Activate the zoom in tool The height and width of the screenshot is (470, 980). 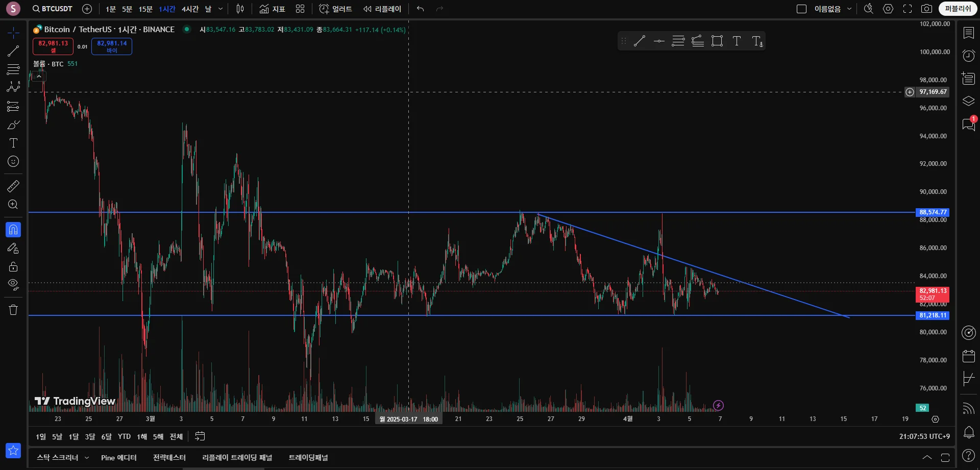(x=13, y=205)
